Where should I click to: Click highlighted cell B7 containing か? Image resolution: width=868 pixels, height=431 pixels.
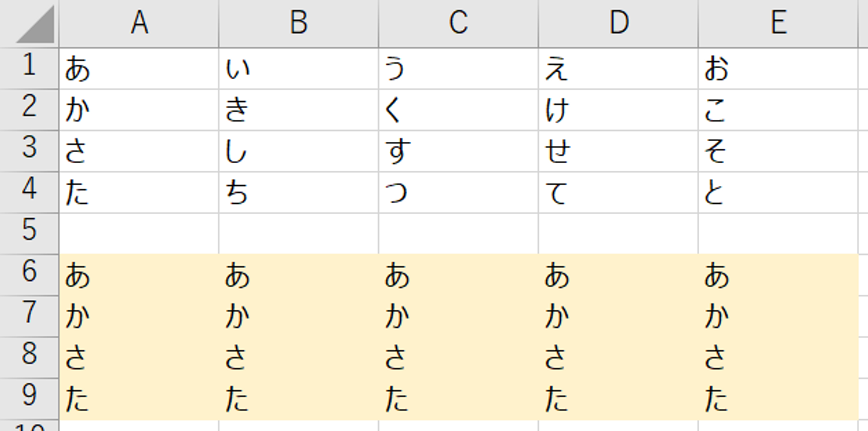[x=298, y=316]
